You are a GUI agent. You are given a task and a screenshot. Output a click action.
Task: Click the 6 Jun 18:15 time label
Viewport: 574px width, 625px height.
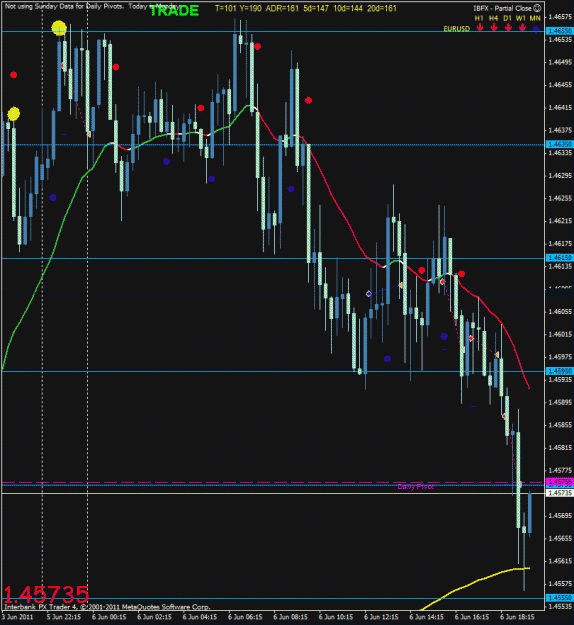point(517,617)
